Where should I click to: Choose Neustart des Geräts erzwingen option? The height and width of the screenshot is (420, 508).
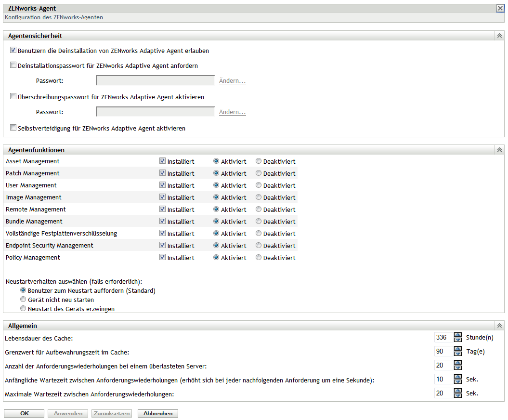(x=23, y=308)
